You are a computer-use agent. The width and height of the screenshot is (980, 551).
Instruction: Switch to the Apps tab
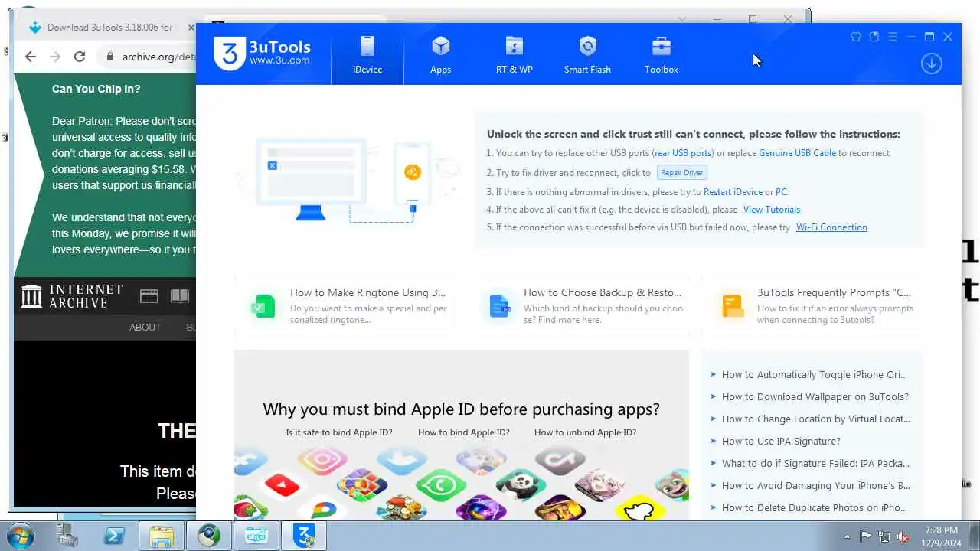click(440, 54)
